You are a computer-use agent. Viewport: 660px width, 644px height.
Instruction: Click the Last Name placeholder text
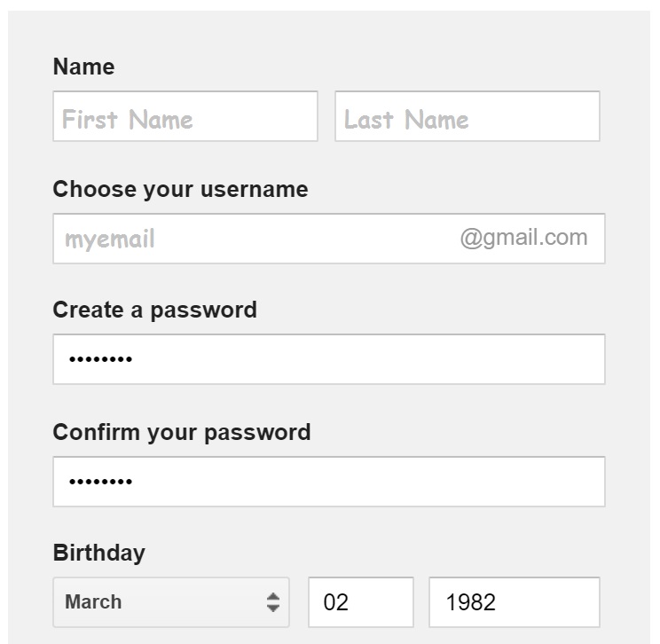click(406, 120)
